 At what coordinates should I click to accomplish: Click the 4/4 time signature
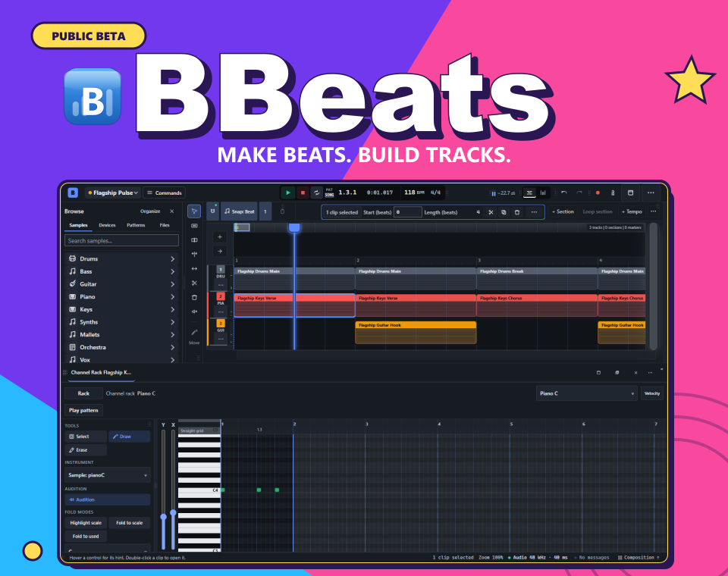click(435, 193)
